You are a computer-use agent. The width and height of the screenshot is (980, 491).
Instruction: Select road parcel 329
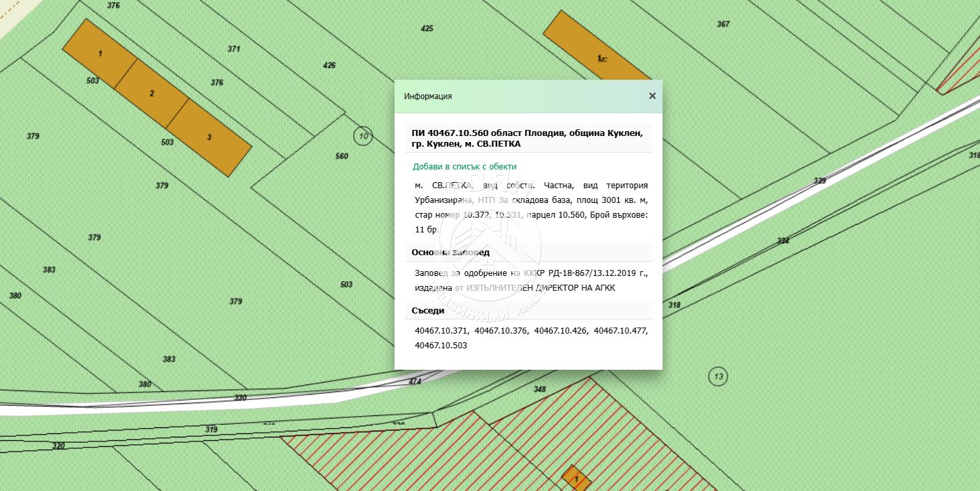pos(819,181)
